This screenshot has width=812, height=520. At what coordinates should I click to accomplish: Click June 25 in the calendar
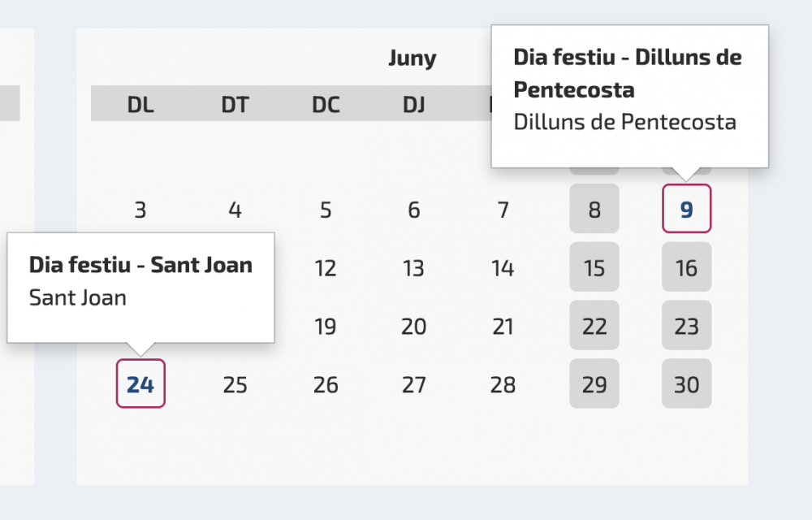(235, 384)
